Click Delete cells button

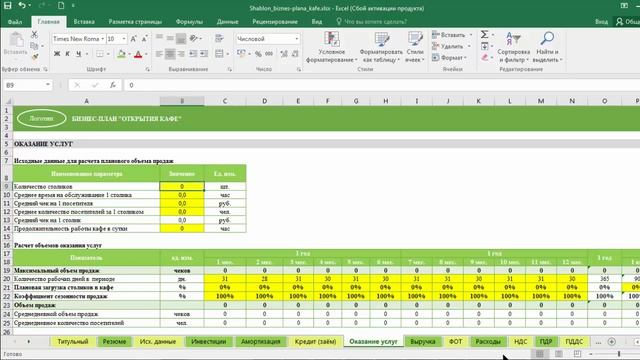click(451, 47)
